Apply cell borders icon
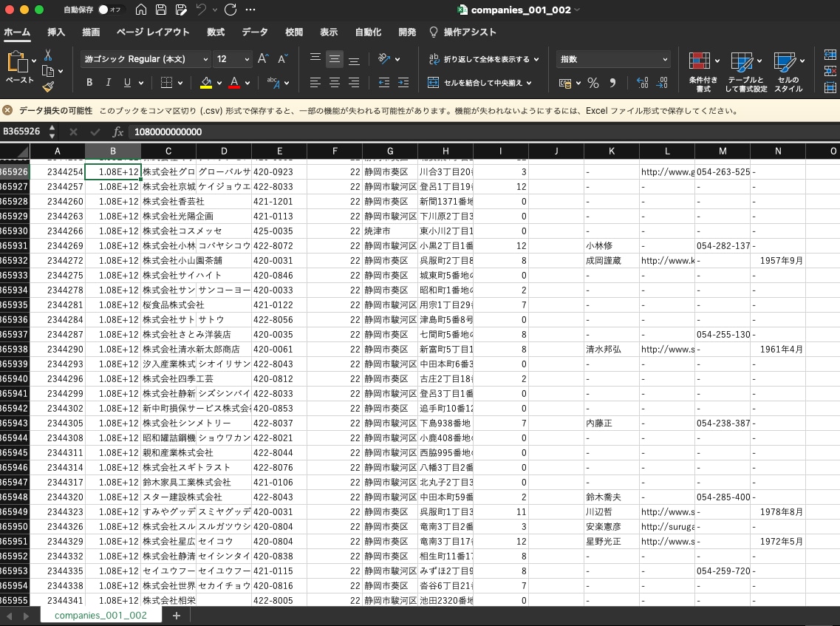Image resolution: width=840 pixels, height=626 pixels. (x=167, y=83)
